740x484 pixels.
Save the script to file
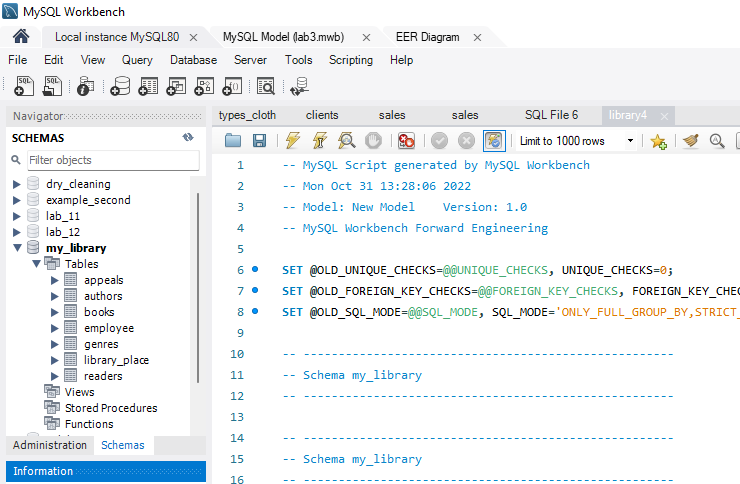pyautogui.click(x=259, y=140)
